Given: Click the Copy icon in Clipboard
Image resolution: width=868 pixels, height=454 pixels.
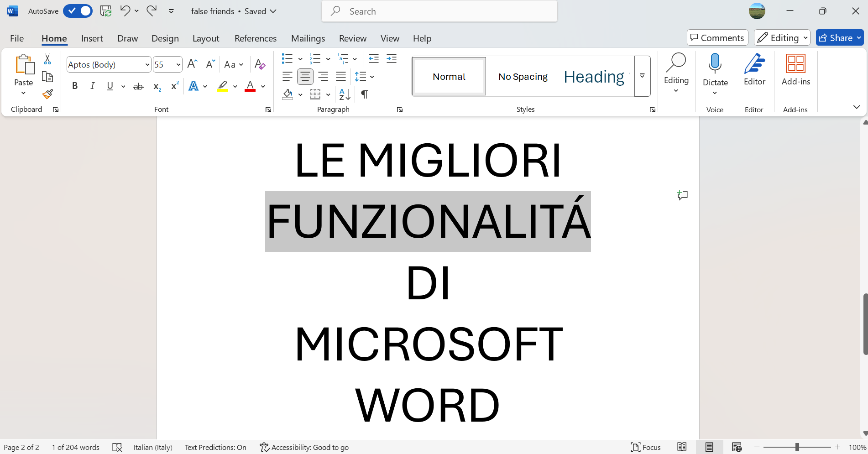Looking at the screenshot, I should 47,77.
